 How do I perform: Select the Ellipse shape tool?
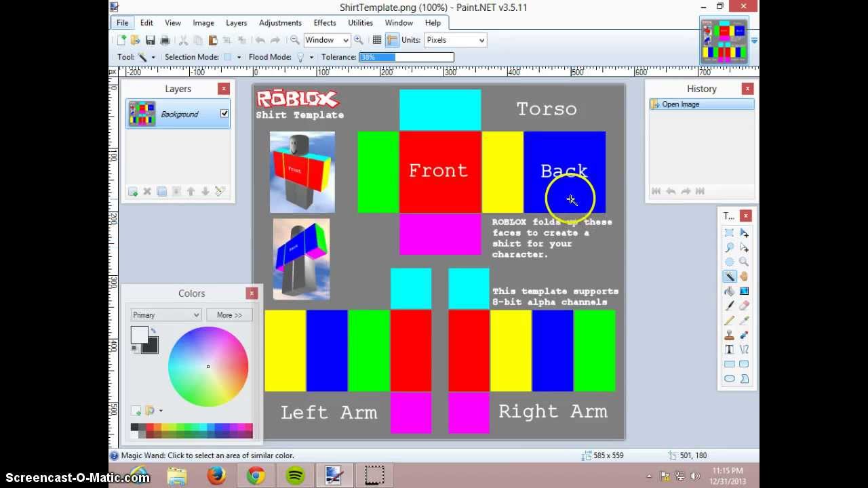(730, 378)
